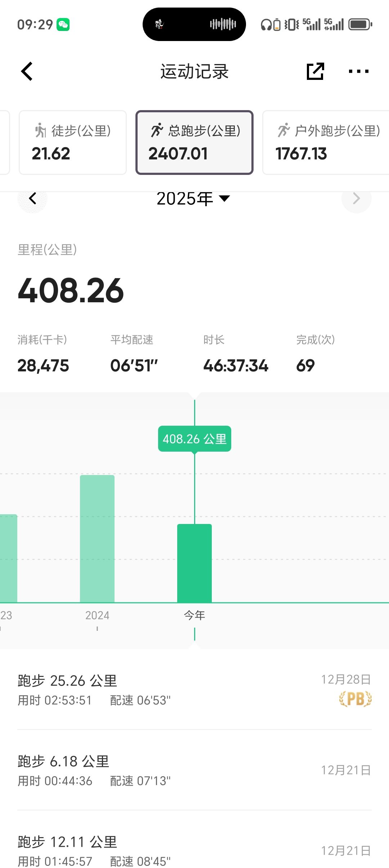
Task: Open the 跑步 6.18 公里 record
Action: (194, 770)
